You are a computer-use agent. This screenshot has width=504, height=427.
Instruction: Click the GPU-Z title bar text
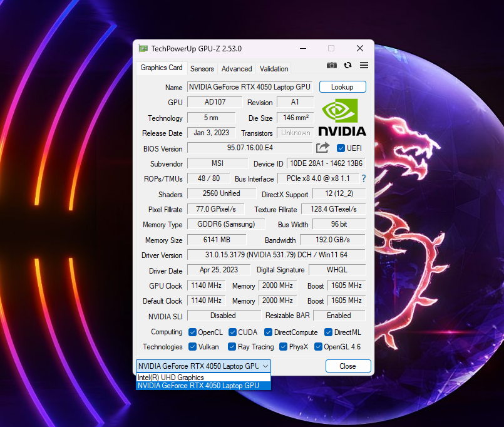(197, 49)
